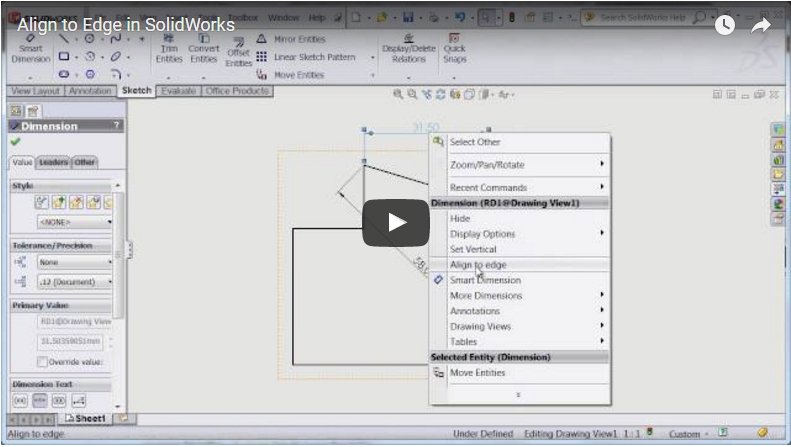Toggle offset text dimension button
The width and height of the screenshot is (791, 447).
(79, 401)
